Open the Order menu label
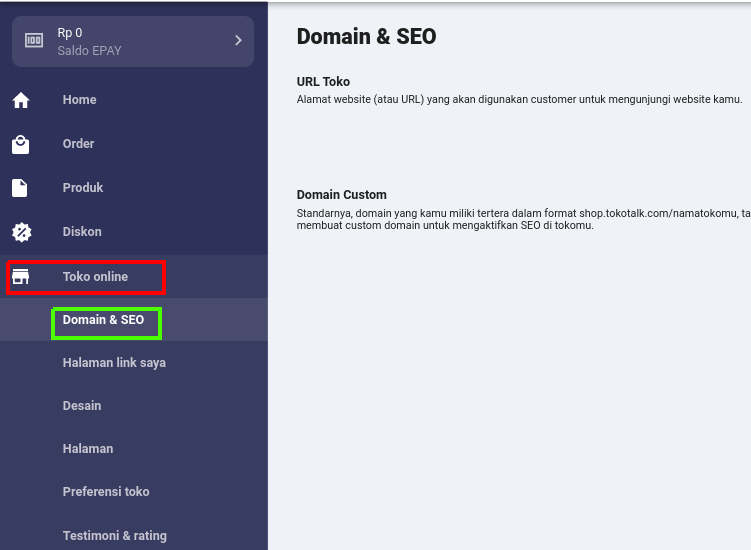Image resolution: width=751 pixels, height=550 pixels. [x=78, y=144]
